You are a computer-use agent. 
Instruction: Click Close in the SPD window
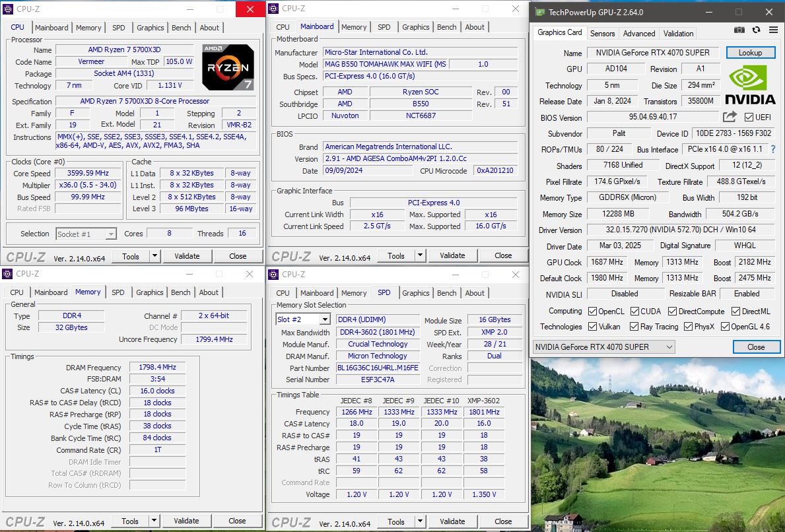(x=503, y=521)
